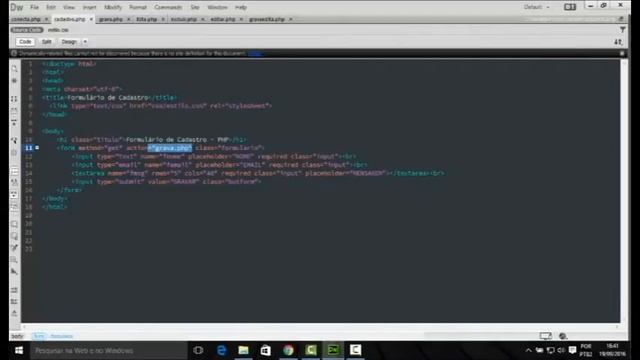Open the Modify menu

113,7
